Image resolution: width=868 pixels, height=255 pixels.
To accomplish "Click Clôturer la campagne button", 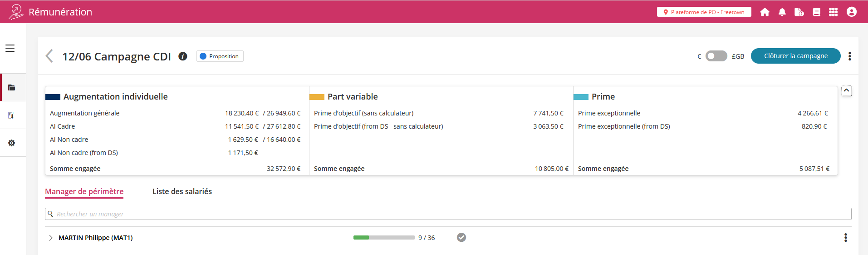I will coord(795,56).
